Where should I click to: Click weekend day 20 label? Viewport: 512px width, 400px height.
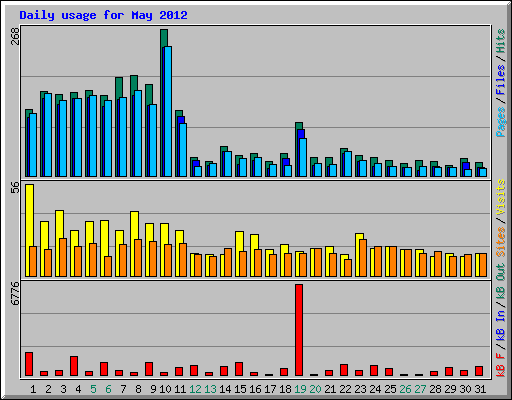coord(315,389)
